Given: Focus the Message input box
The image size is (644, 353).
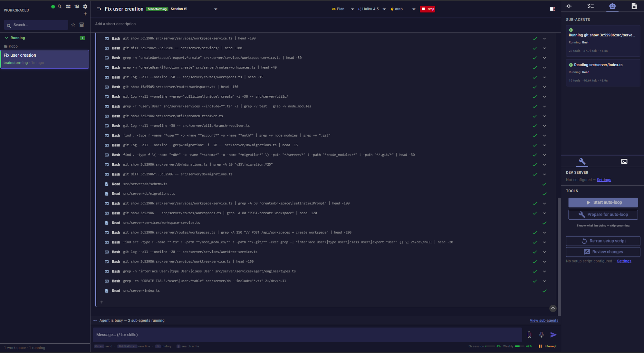Looking at the screenshot, I should click(307, 335).
